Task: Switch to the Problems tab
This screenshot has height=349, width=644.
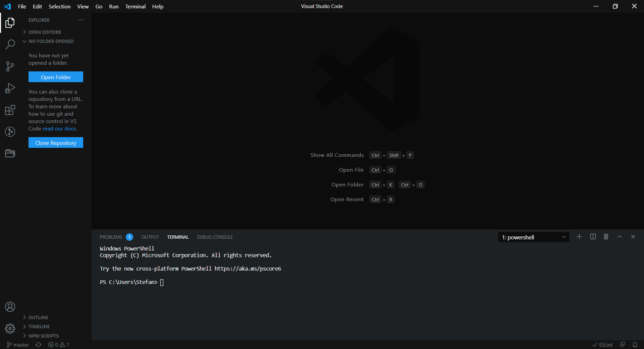Action: tap(116, 237)
